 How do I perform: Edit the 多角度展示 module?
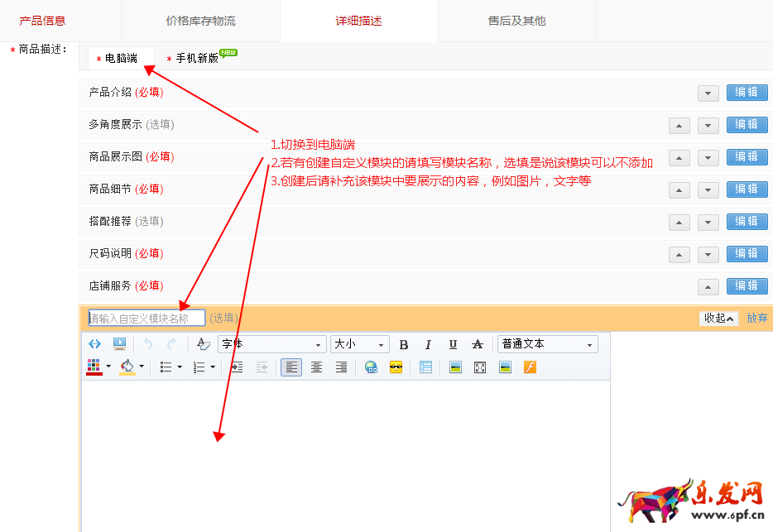point(747,125)
